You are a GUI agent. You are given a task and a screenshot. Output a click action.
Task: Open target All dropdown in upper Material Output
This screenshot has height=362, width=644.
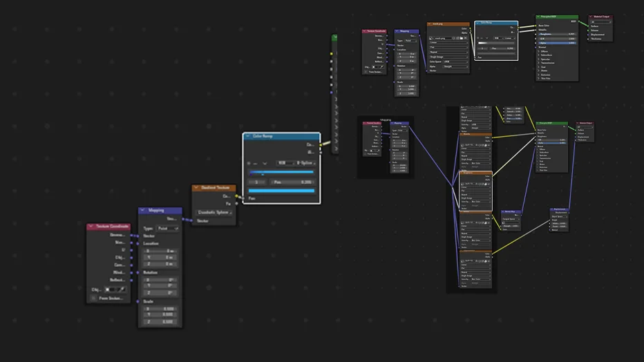pos(601,21)
